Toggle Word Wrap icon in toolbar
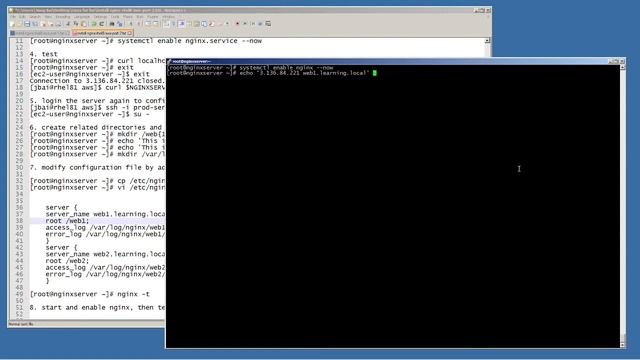 tap(166, 24)
